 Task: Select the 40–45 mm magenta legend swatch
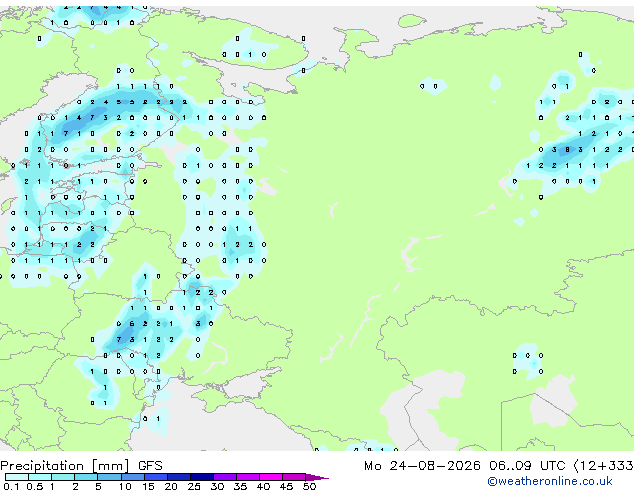271,477
